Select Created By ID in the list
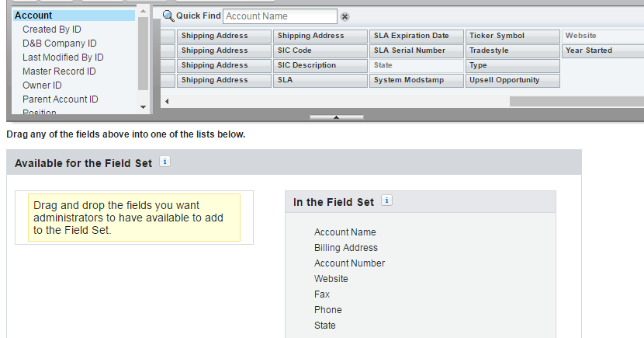The height and width of the screenshot is (338, 644). tap(52, 30)
